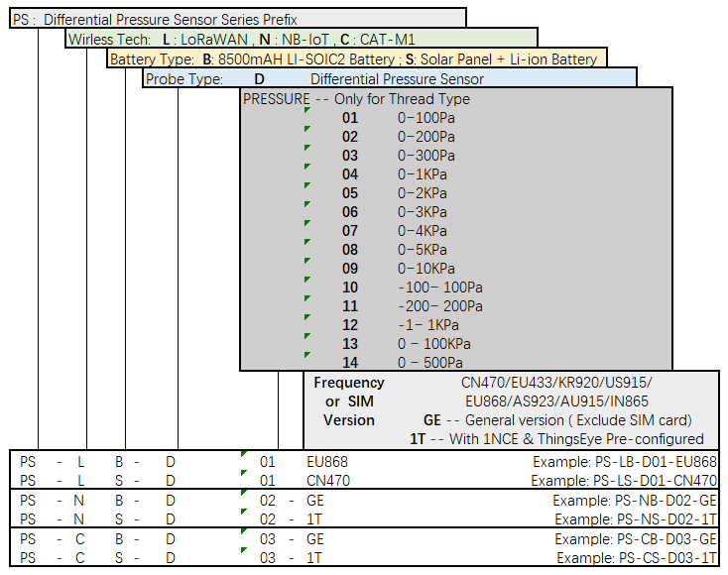This screenshot has height=575, width=728.
Task: Select the 'EU868/AS923/AU915/IN865' frequency line
Action: click(x=556, y=402)
